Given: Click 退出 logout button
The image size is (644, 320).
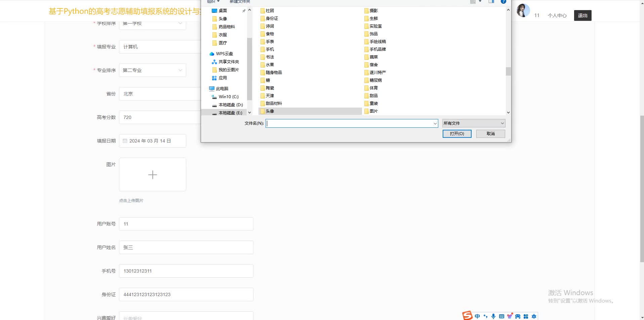Looking at the screenshot, I should click(582, 15).
